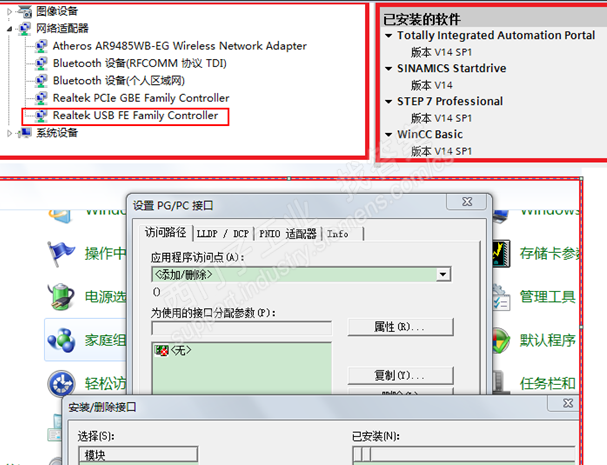
Task: Open 操作中心 flag icon in Control Panel
Action: [x=60, y=254]
